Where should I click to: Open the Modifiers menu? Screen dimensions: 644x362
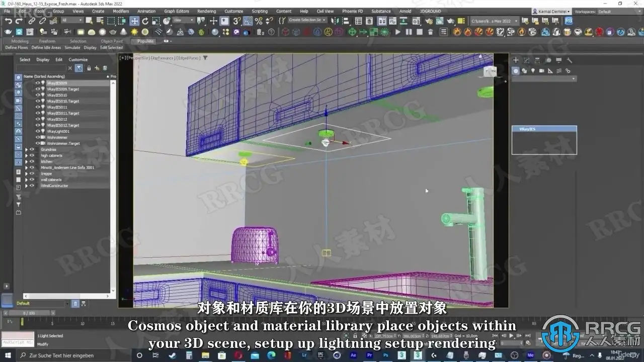[x=121, y=11]
